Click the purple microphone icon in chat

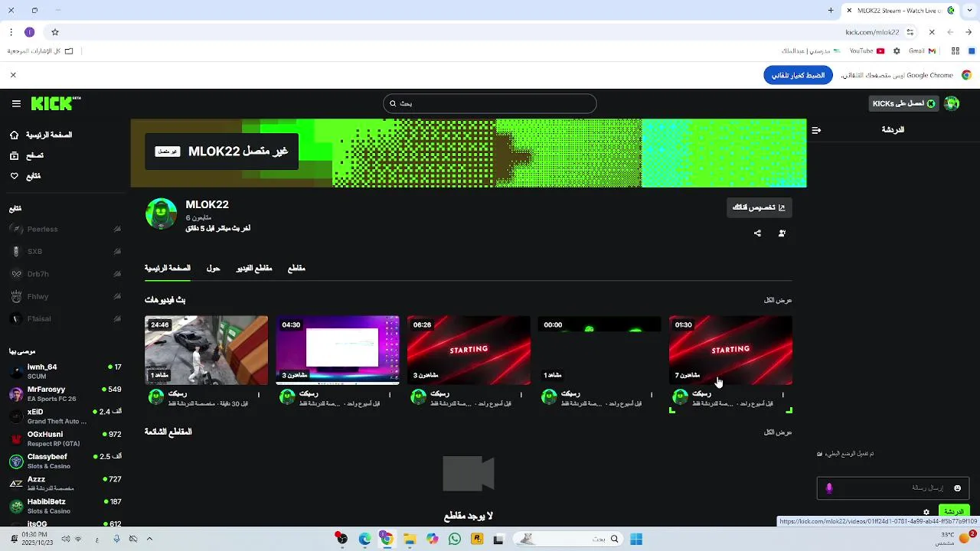click(829, 488)
